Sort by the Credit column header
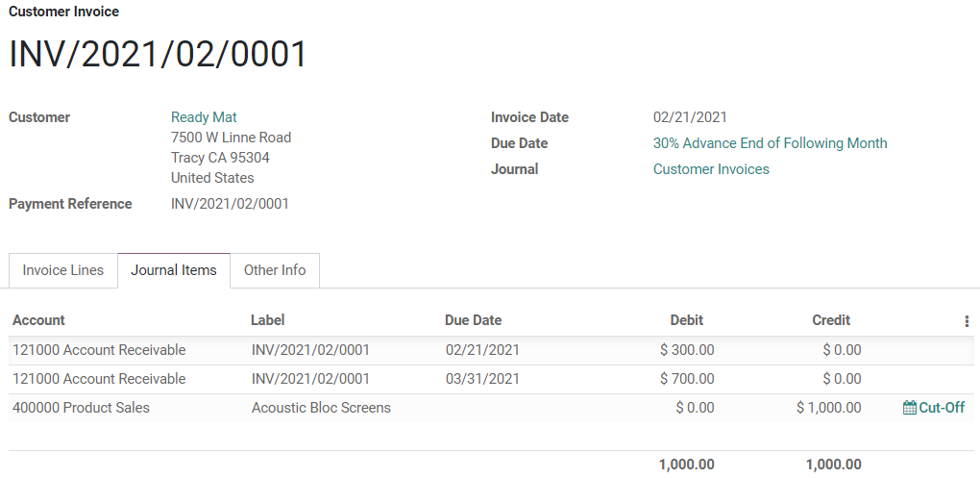Viewport: 980px width, 478px height. tap(831, 320)
